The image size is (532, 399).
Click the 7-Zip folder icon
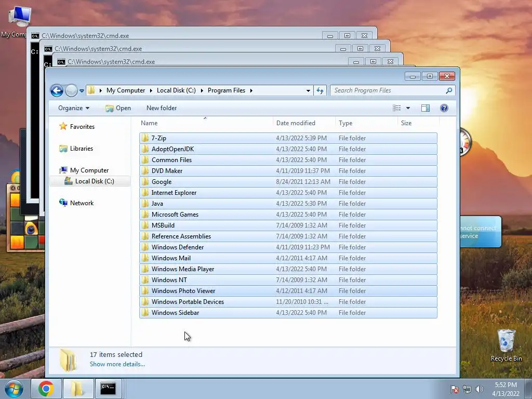tap(145, 138)
